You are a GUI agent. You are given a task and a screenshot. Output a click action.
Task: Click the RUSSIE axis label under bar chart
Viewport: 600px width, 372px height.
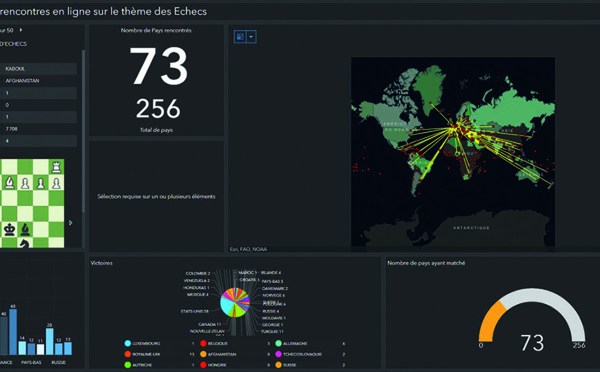point(59,362)
